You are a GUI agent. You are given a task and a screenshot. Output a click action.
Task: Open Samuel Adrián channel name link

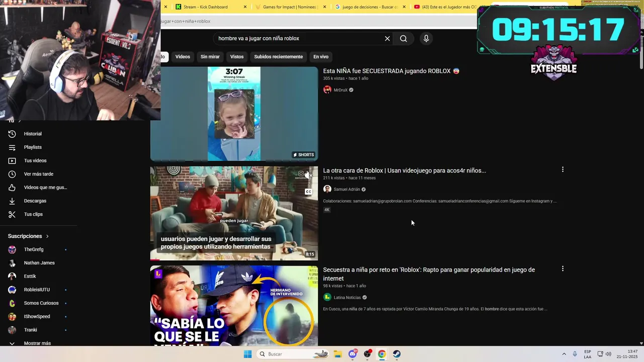pos(347,190)
